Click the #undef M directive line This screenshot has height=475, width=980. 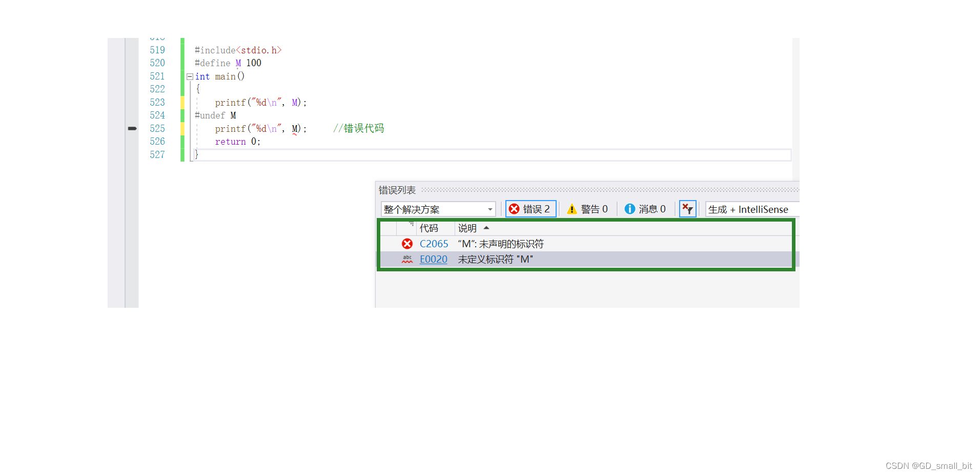(215, 115)
